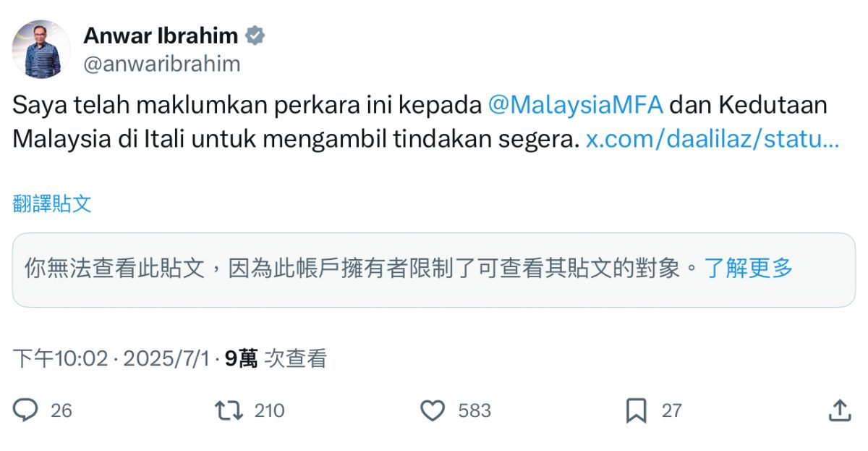Image resolution: width=868 pixels, height=451 pixels.
Task: Click 翻譯貼文 to translate the post
Action: [52, 203]
